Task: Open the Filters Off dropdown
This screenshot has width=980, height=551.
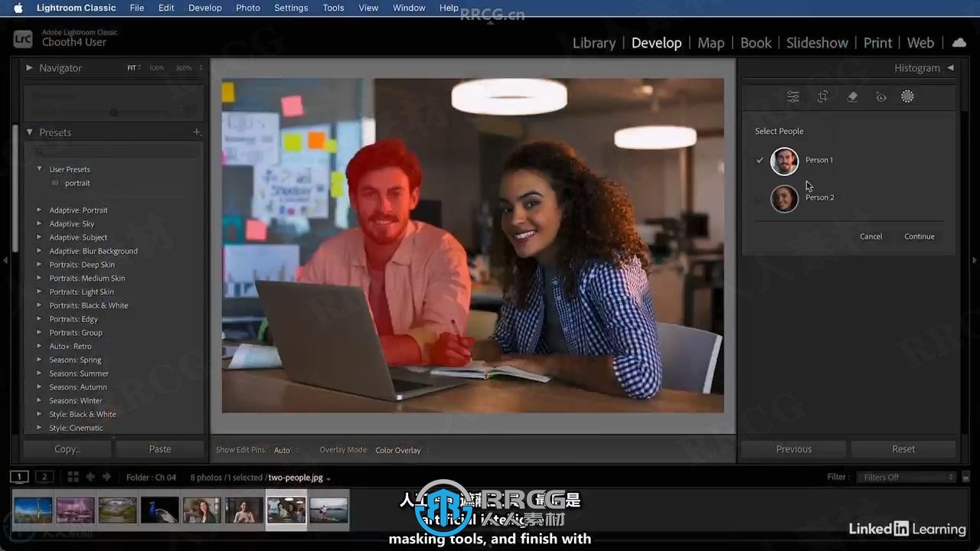Action: (906, 478)
